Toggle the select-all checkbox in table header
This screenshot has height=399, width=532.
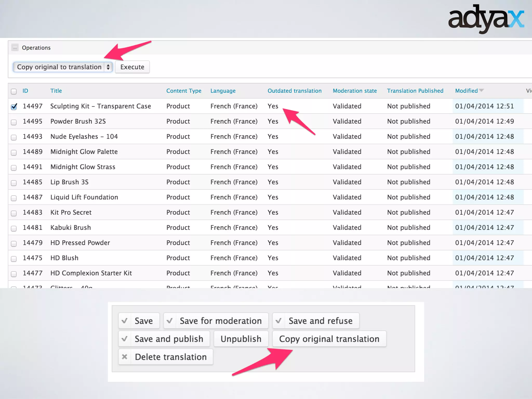pos(14,91)
